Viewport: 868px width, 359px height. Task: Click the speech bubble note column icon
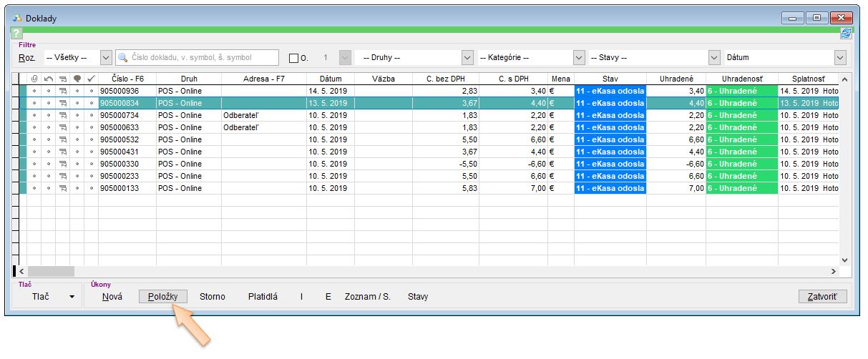pyautogui.click(x=77, y=79)
